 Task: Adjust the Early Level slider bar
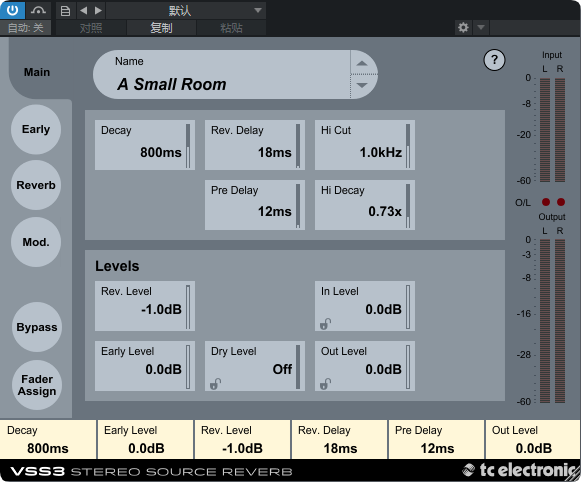tap(188, 367)
